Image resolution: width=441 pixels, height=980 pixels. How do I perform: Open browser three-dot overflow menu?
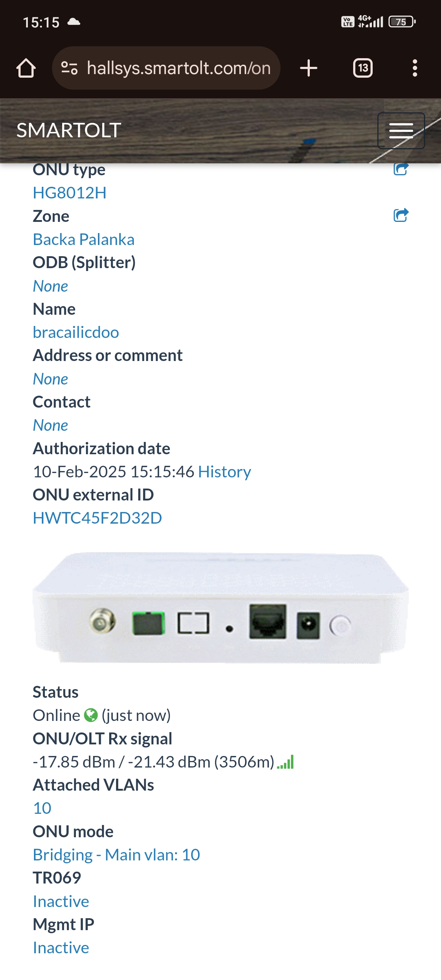[415, 68]
